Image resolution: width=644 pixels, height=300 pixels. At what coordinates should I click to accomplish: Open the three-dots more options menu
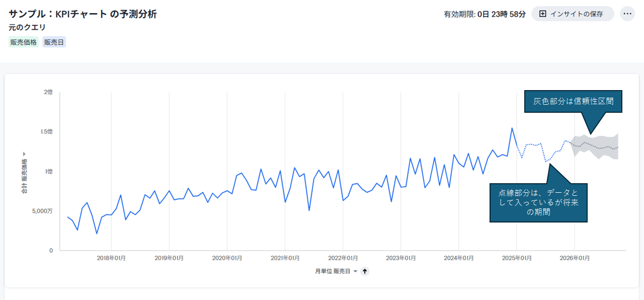(627, 14)
